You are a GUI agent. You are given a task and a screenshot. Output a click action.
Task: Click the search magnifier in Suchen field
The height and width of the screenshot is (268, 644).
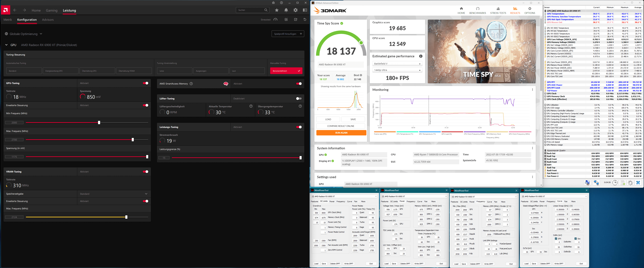point(266,10)
